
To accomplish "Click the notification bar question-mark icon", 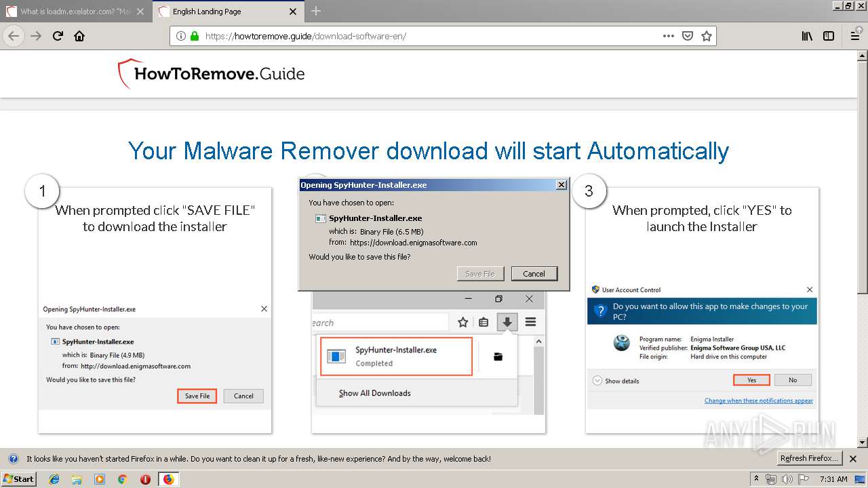I will pyautogui.click(x=13, y=459).
